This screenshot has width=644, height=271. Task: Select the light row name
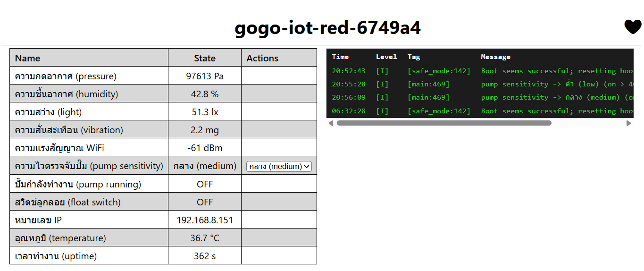coord(48,112)
